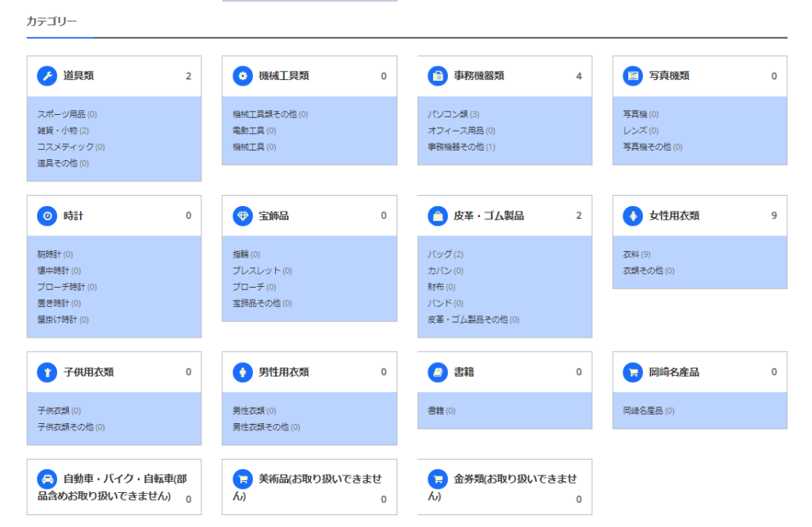Open the 電動工具 subcategory

click(248, 131)
